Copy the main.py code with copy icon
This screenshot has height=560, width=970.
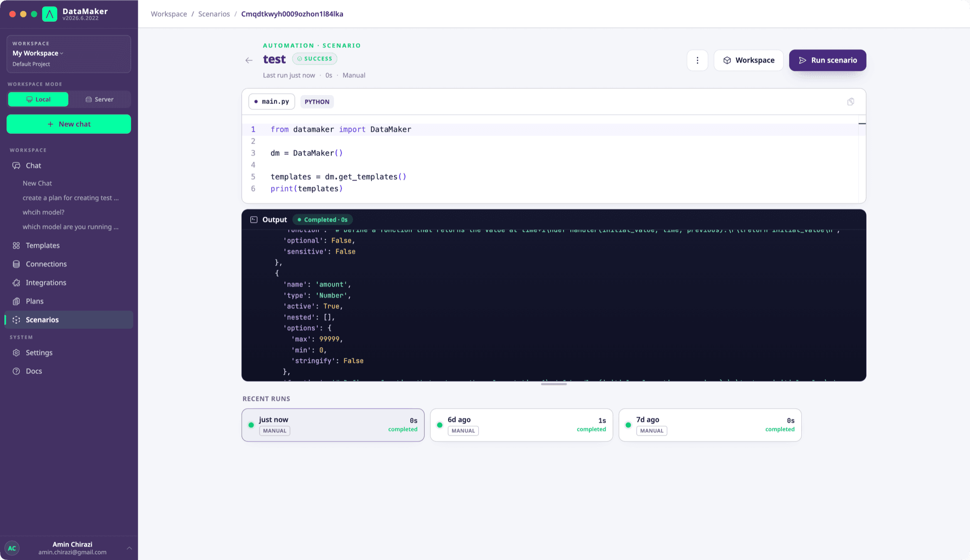click(x=851, y=102)
